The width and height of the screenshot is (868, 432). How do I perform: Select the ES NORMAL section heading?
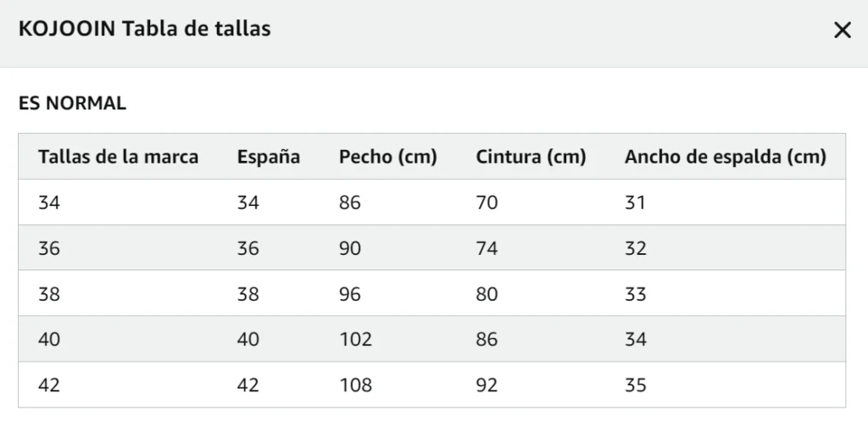pyautogui.click(x=73, y=102)
